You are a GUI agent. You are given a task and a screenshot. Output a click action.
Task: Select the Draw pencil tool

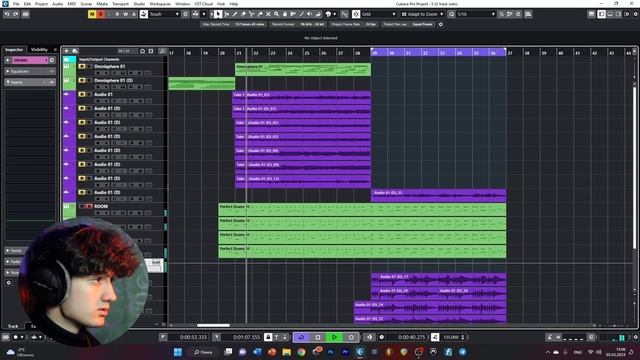coord(235,14)
